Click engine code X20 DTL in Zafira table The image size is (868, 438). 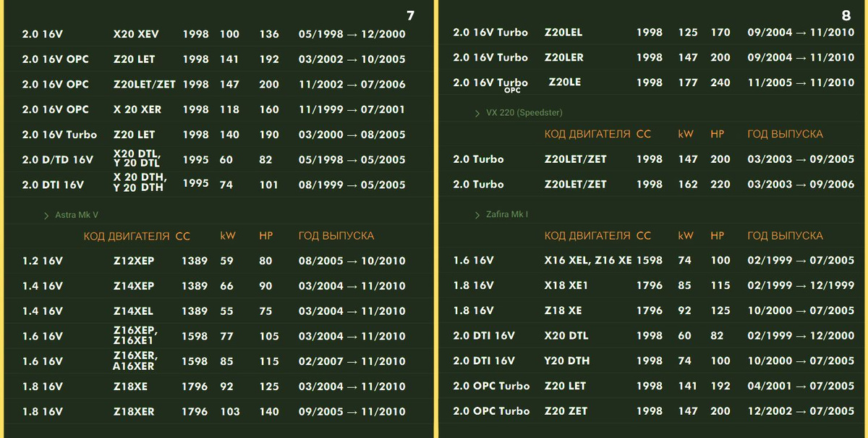(x=566, y=336)
